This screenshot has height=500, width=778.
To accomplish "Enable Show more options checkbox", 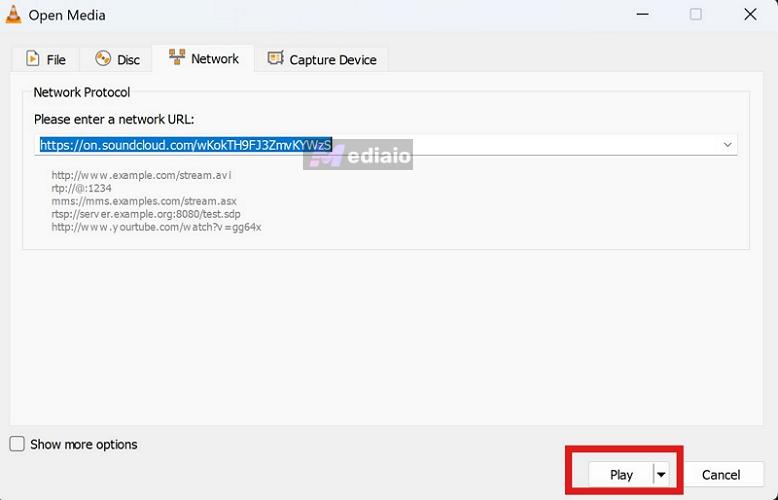I will point(17,443).
